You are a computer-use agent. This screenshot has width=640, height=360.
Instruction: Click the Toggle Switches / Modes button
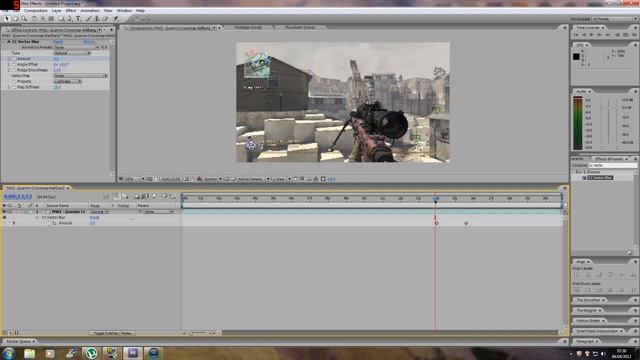tap(113, 333)
